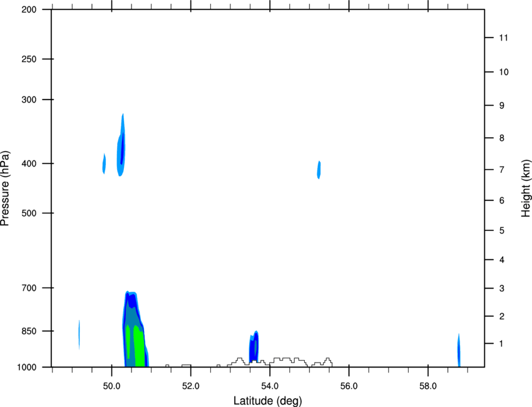Click the 200 pressure tick label
532x407 pixels.
point(29,9)
